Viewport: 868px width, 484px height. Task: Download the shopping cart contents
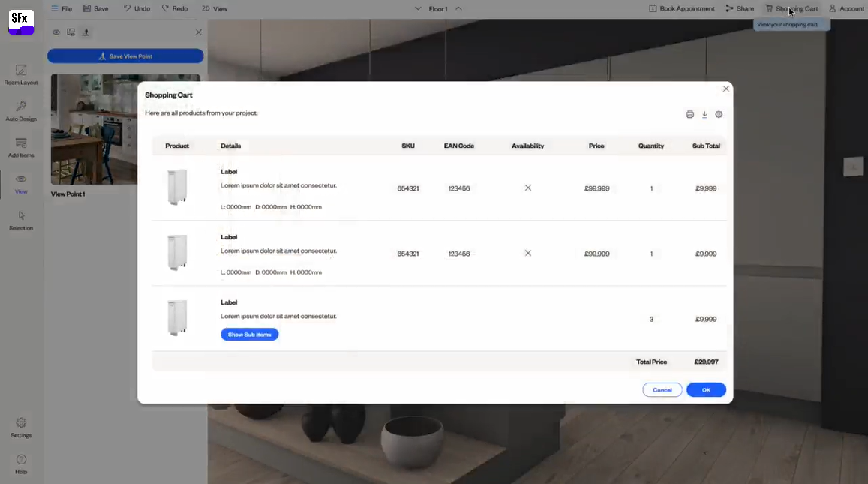704,114
